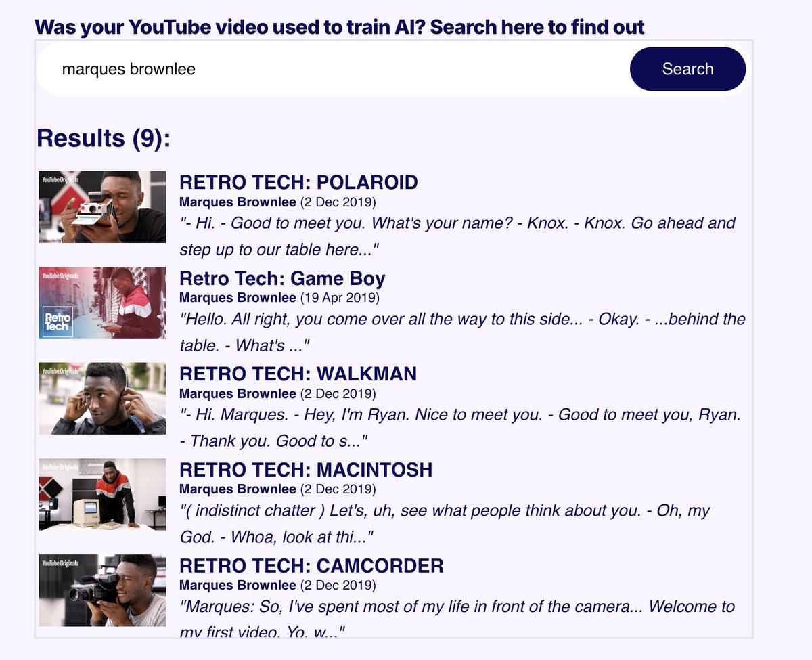Viewport: 812px width, 660px height.
Task: Click the Walkman transcript quote mentioning Ryan
Action: pyautogui.click(x=460, y=428)
